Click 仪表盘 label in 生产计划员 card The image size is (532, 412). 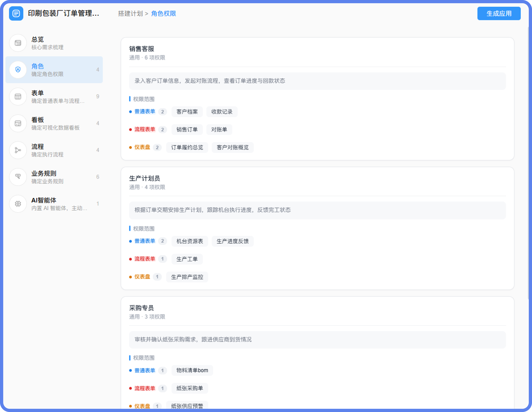(142, 276)
